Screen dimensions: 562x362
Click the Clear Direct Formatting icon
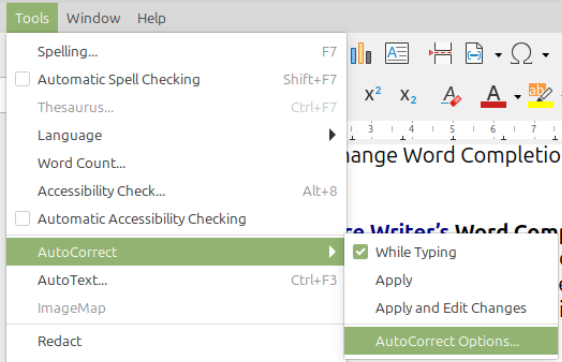click(451, 96)
